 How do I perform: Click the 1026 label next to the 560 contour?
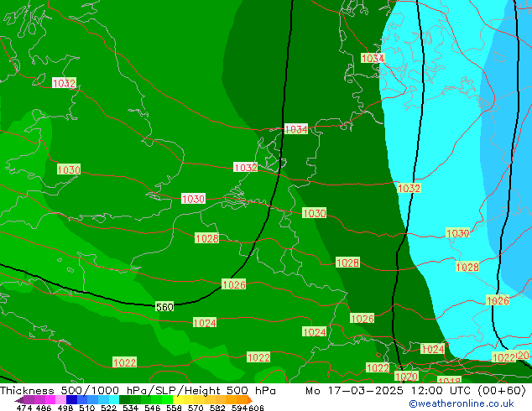click(233, 284)
